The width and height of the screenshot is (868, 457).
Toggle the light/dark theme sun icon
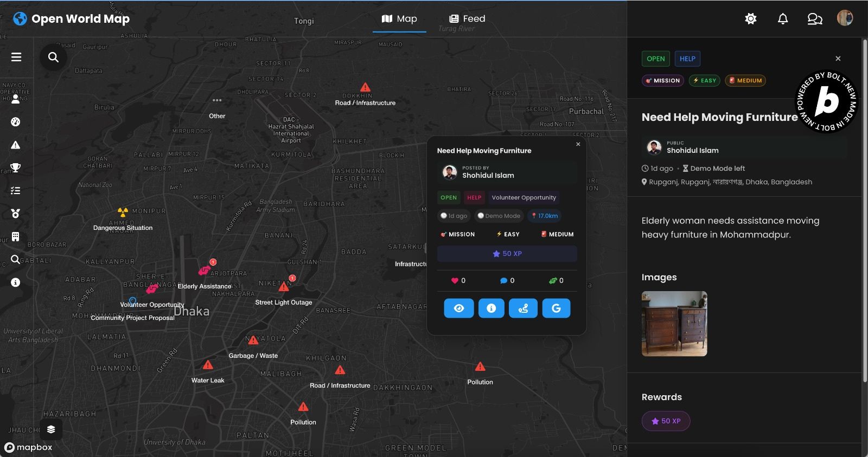click(x=751, y=19)
